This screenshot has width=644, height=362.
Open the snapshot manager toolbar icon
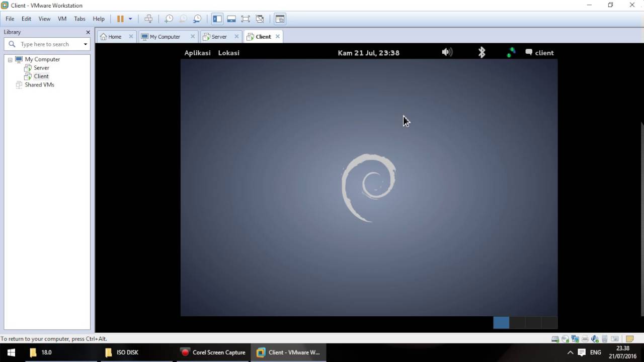(x=197, y=19)
